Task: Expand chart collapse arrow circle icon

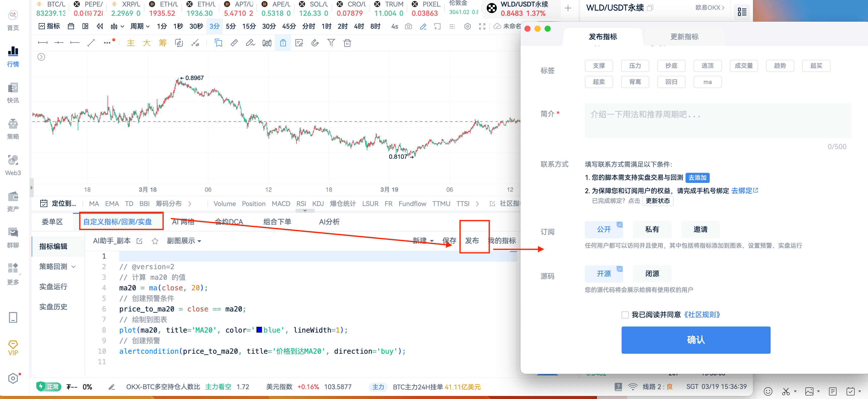Action: (41, 57)
